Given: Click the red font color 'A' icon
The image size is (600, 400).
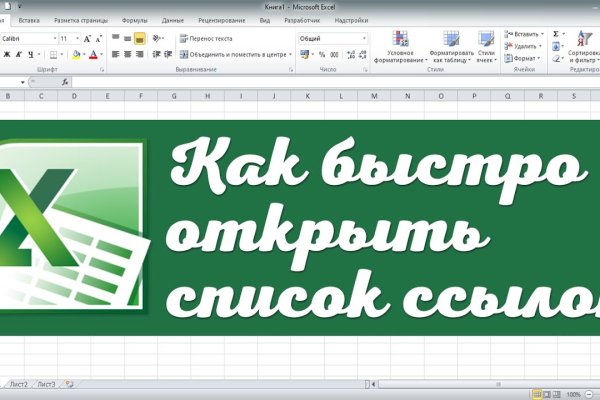Looking at the screenshot, I should (91, 55).
